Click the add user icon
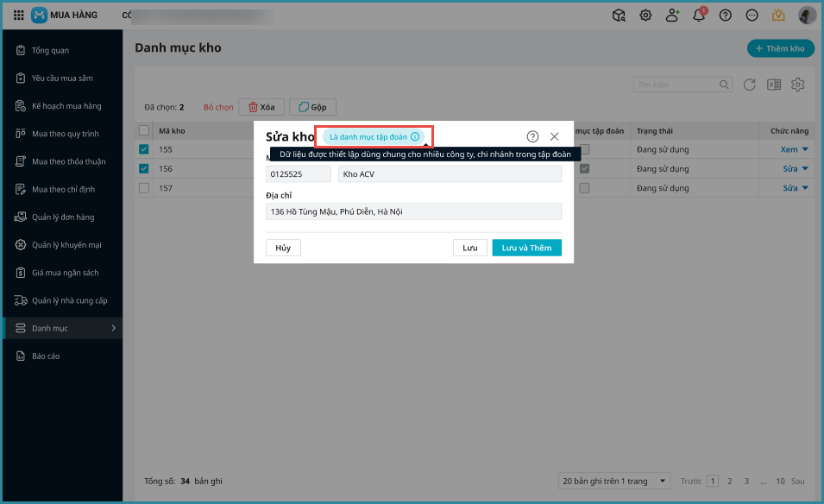Viewport: 824px width, 504px height. click(672, 16)
